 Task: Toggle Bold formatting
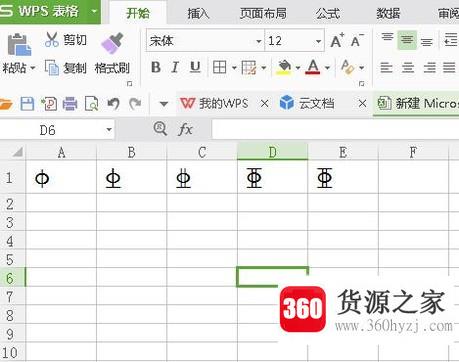(156, 67)
